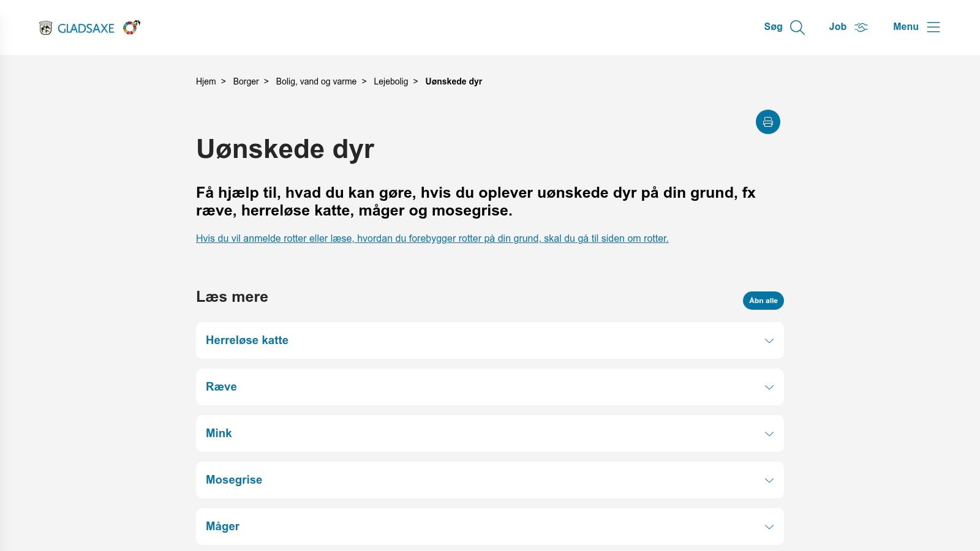The width and height of the screenshot is (980, 551).
Task: Click the handshake icon beside Job
Action: (861, 28)
